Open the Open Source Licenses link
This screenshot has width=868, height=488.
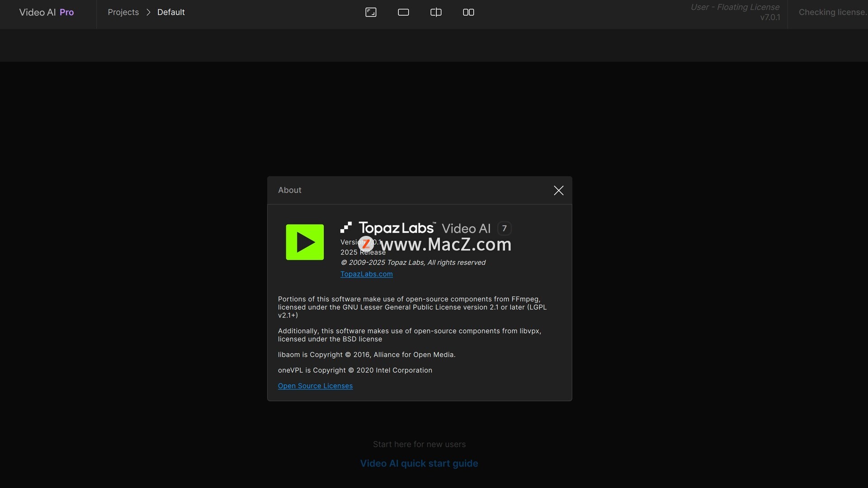pos(315,386)
